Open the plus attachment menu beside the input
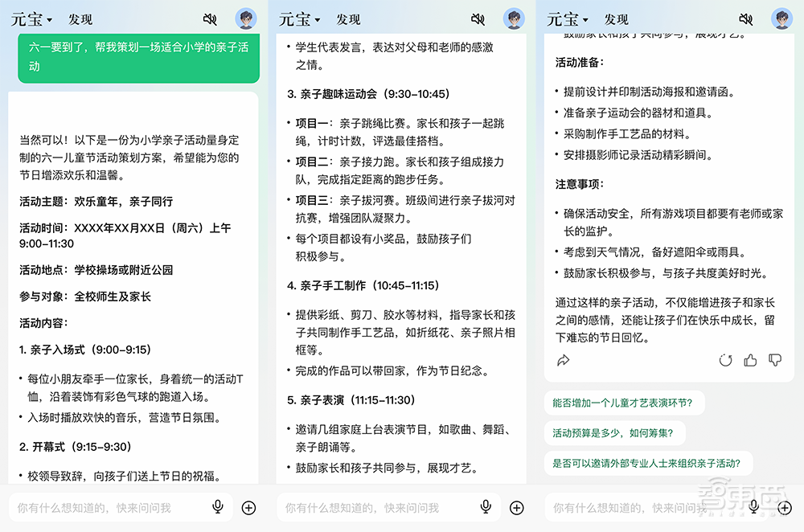This screenshot has width=804, height=532. click(x=248, y=507)
